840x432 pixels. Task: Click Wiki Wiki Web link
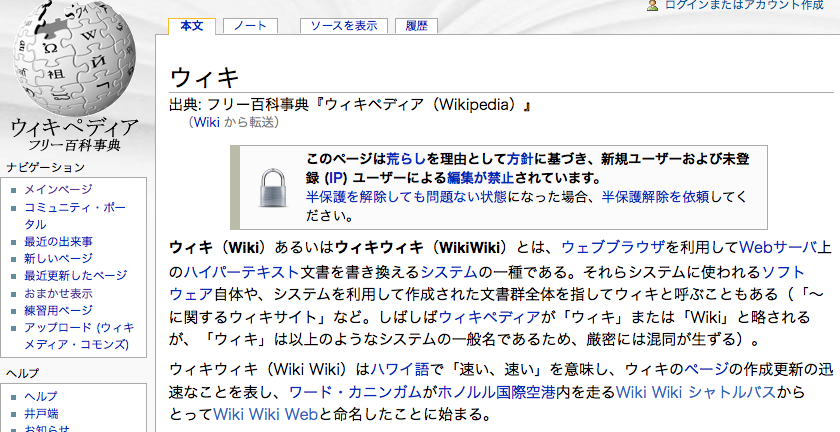point(266,414)
